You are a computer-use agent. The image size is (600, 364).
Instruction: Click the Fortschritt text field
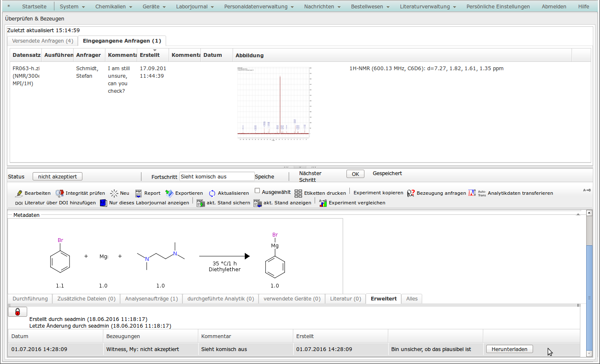click(217, 177)
